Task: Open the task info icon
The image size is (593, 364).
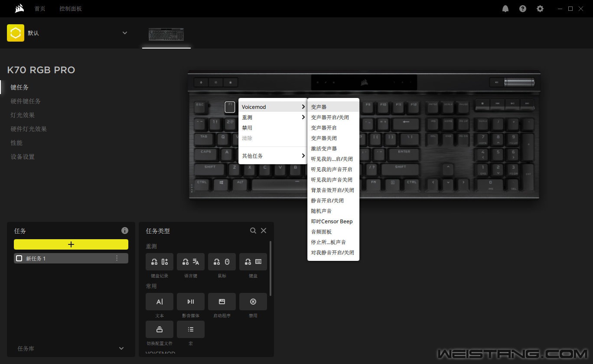Action: (125, 231)
